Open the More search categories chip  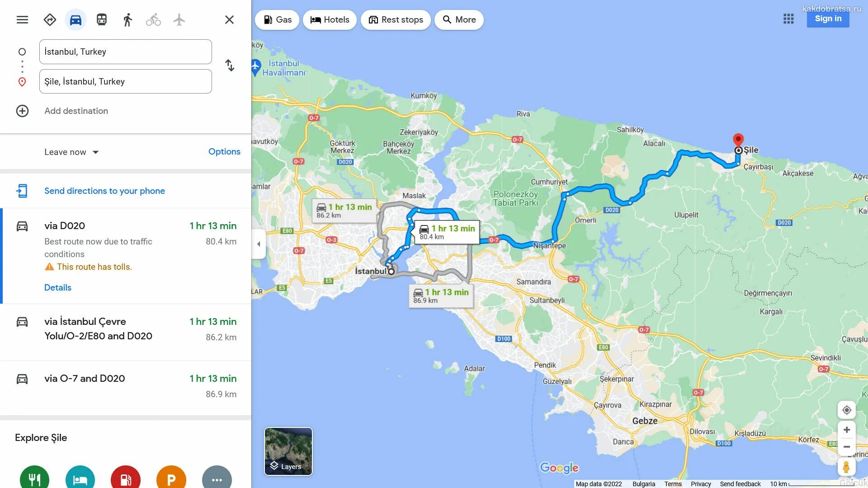459,20
